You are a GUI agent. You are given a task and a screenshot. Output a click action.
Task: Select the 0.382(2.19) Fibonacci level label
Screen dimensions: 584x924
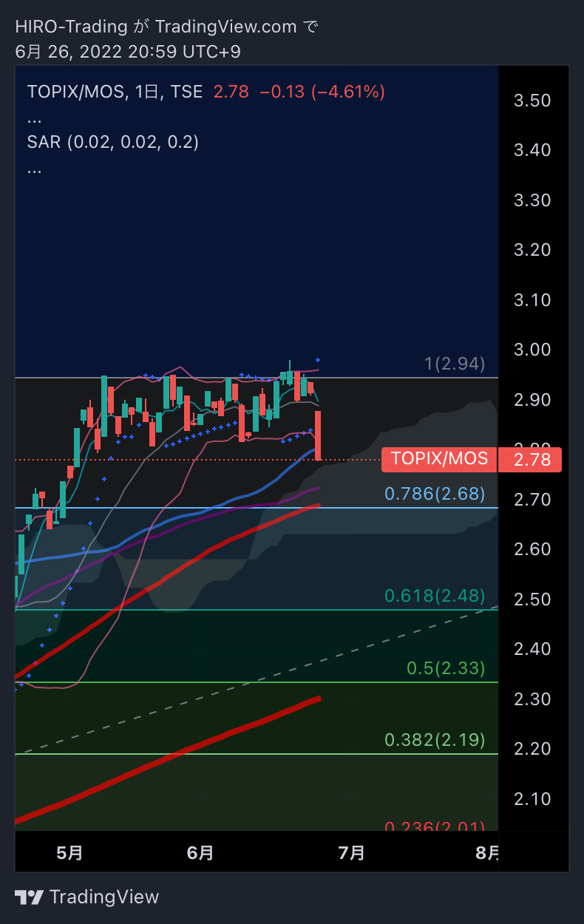[x=435, y=740]
